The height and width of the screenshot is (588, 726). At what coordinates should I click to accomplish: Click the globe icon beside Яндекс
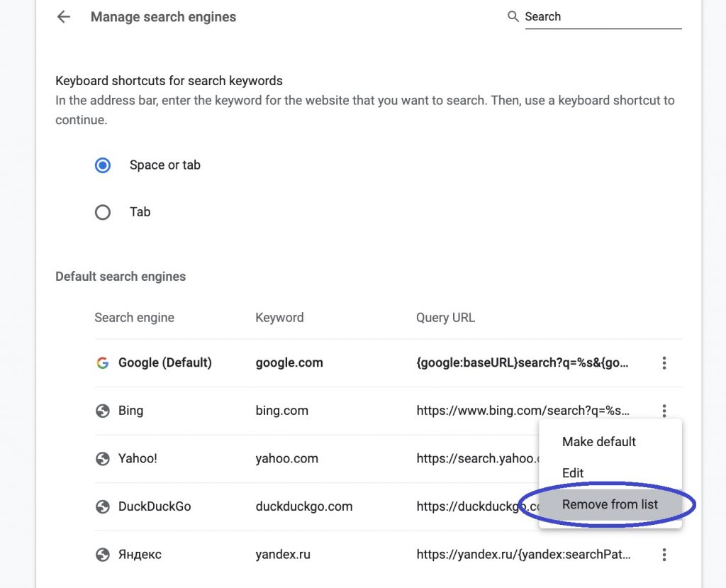click(x=102, y=555)
